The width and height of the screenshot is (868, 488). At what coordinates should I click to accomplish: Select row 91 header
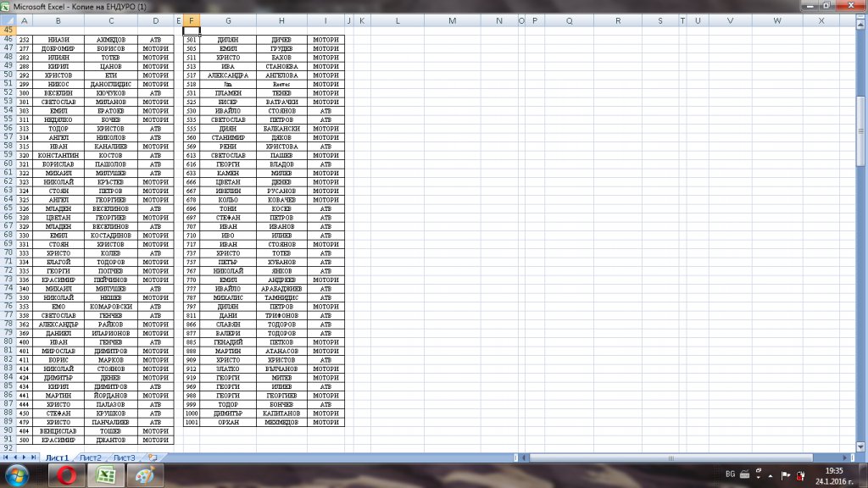(8, 439)
